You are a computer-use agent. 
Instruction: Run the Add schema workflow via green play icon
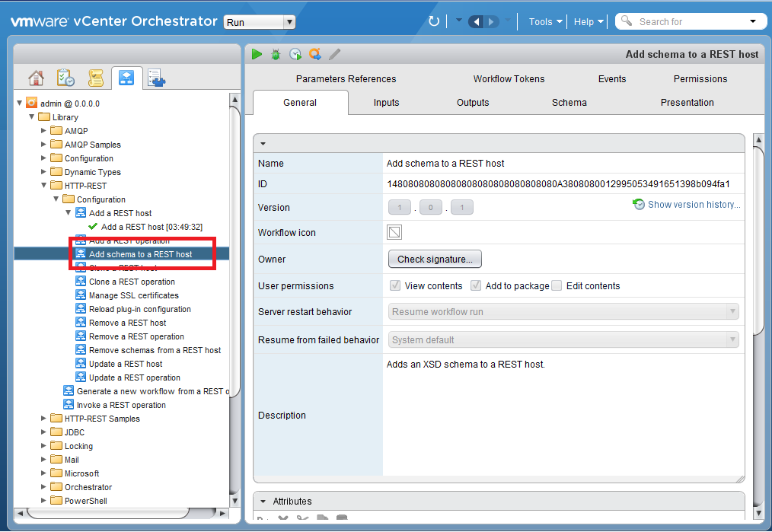(x=257, y=54)
